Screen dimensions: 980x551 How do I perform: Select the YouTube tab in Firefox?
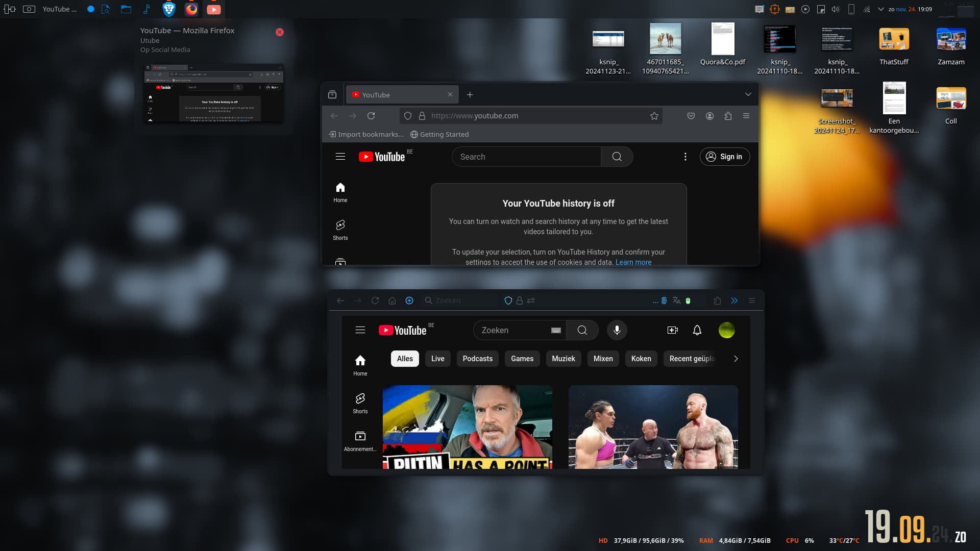tap(402, 95)
